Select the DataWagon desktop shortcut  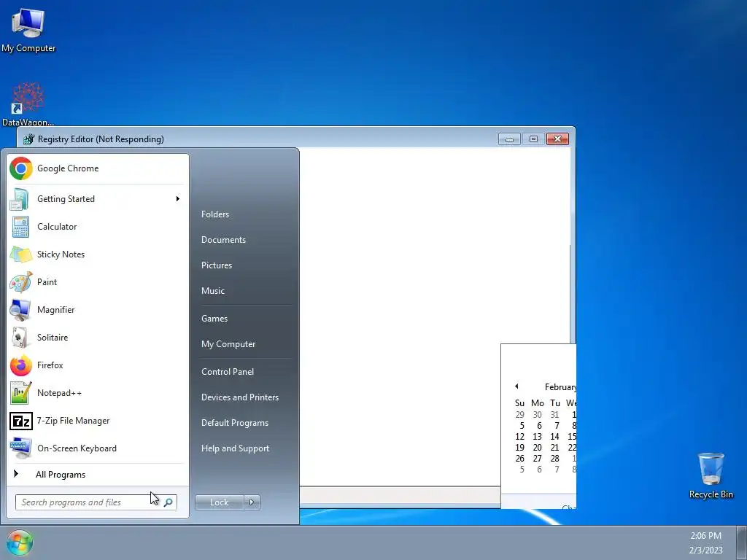[28, 104]
